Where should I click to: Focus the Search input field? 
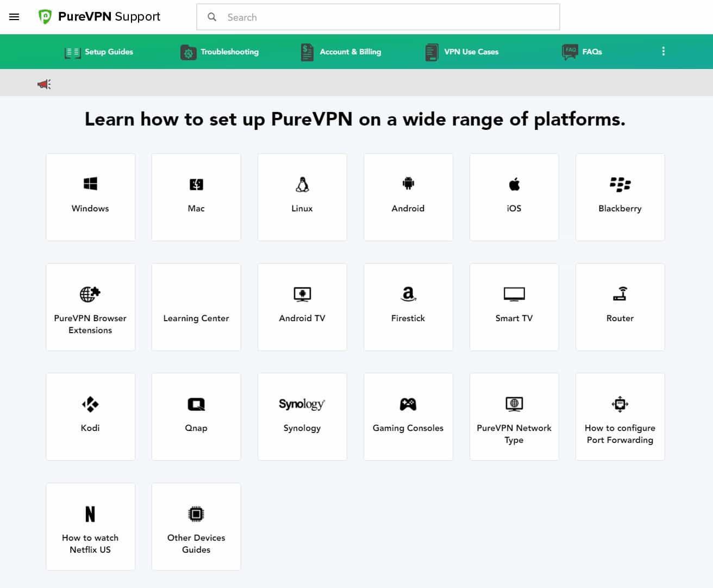(x=378, y=17)
